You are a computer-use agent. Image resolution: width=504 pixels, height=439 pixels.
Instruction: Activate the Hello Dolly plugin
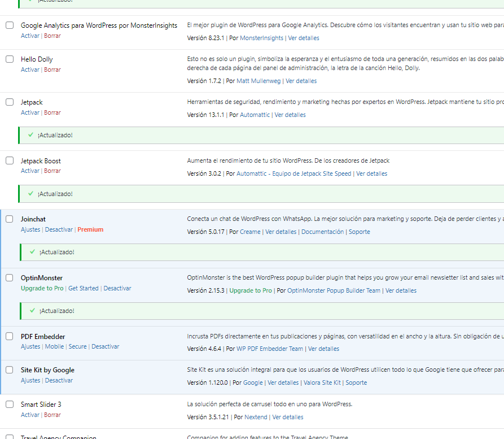point(30,69)
